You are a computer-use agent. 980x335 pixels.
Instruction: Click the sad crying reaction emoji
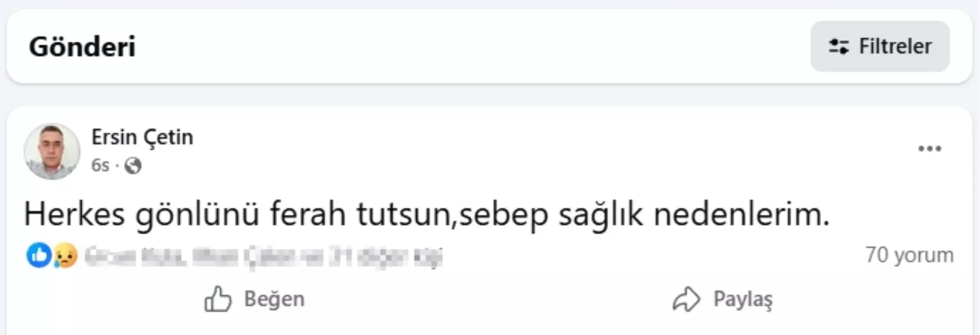(66, 256)
